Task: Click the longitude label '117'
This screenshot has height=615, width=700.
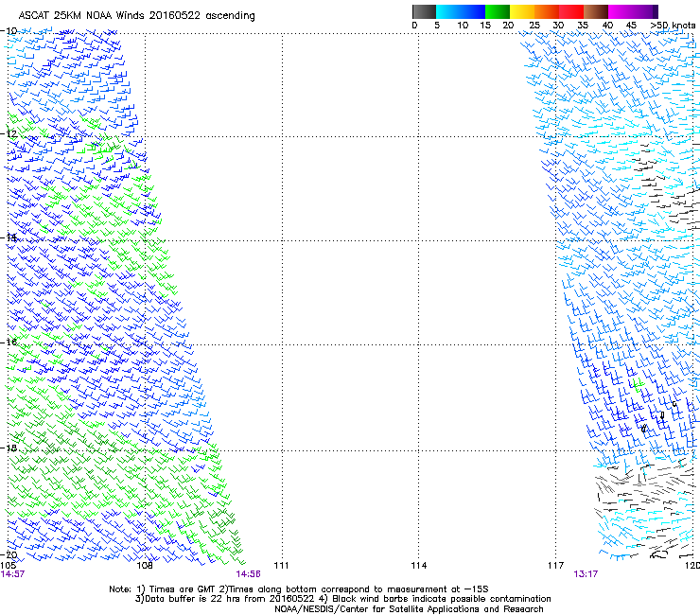Action: coord(555,566)
